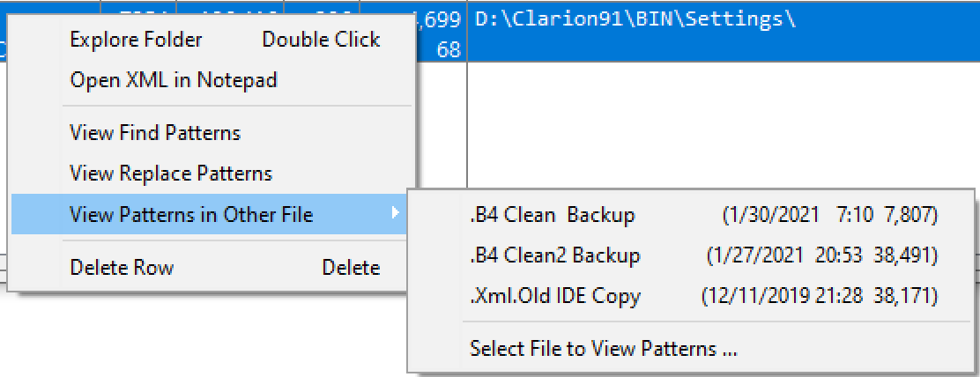
Task: Click the 1/30/2021 7:10 file details
Action: tap(828, 215)
